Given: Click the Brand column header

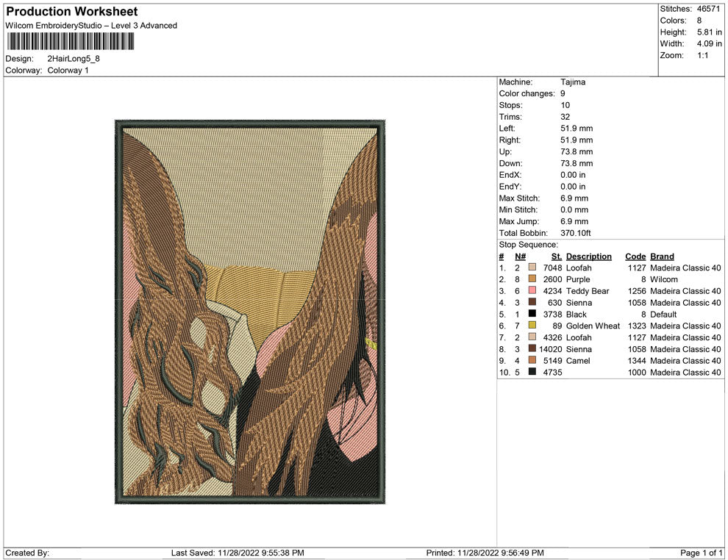Looking at the screenshot, I should coord(662,256).
